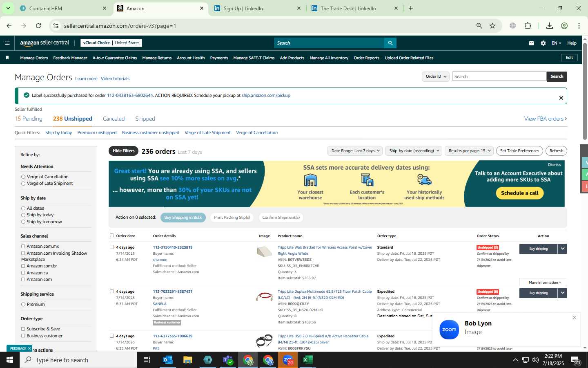This screenshot has height=368, width=588.
Task: Open View FBA orders link
Action: [x=546, y=119]
